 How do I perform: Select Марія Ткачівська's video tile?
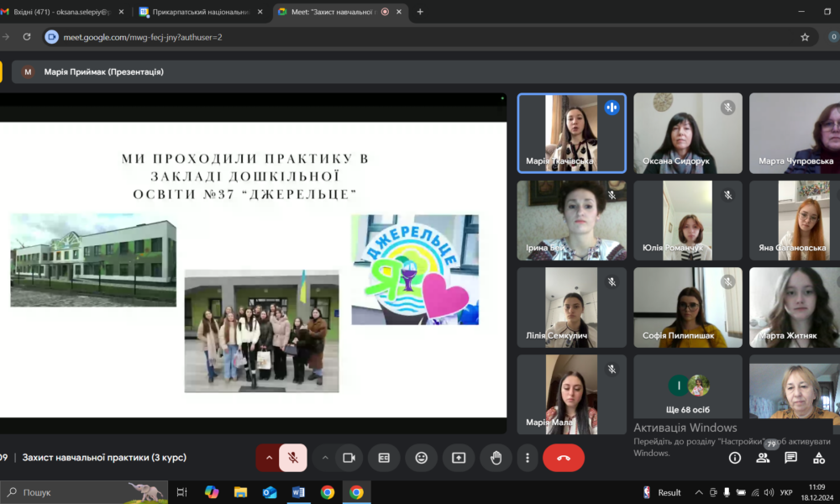pyautogui.click(x=571, y=133)
